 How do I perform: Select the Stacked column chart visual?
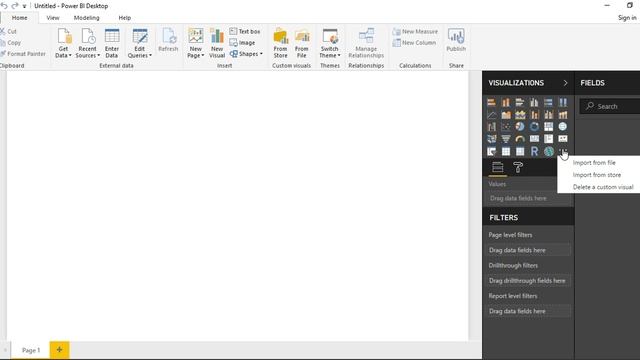pos(506,102)
